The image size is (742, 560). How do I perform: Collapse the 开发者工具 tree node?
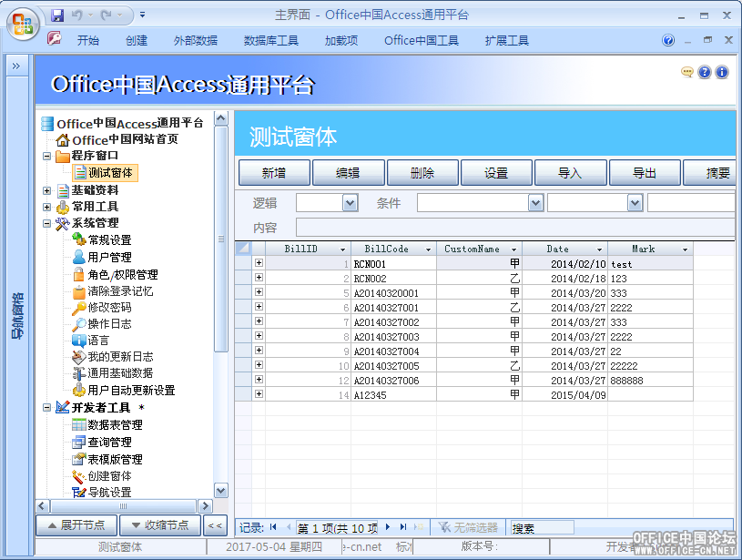[x=46, y=407]
